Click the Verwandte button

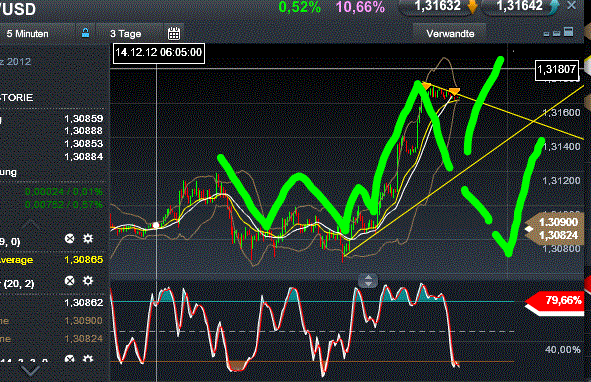pyautogui.click(x=450, y=34)
